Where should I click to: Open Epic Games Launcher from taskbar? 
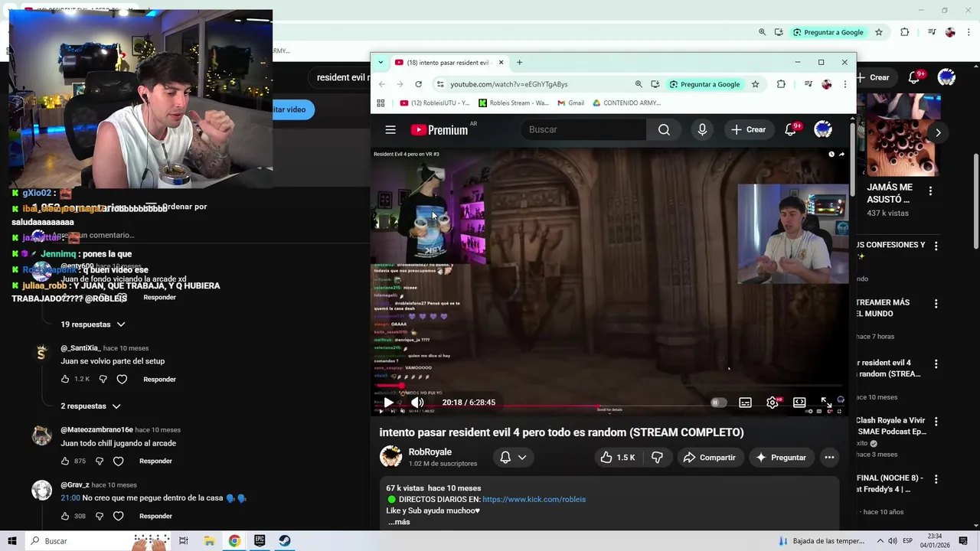point(260,541)
